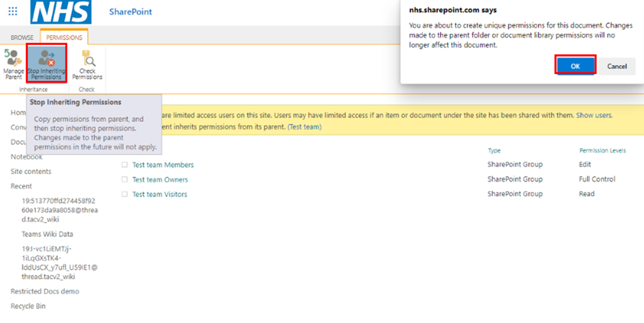Open the SharePoint home link

pos(131,12)
